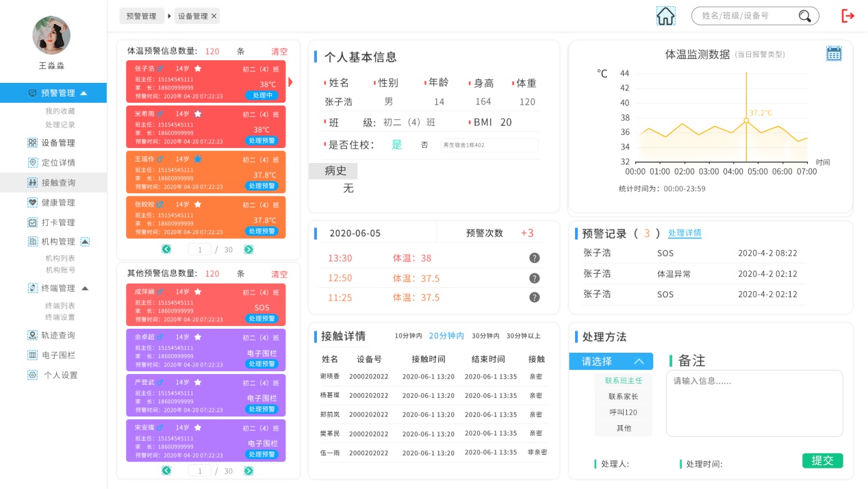Click the 终端管理 device icon
Image resolution: width=868 pixels, height=489 pixels.
point(32,288)
